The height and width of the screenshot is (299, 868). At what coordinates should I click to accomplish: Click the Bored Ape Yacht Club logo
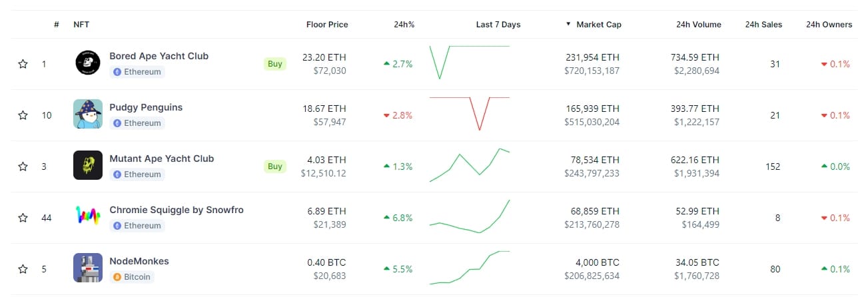pos(88,63)
